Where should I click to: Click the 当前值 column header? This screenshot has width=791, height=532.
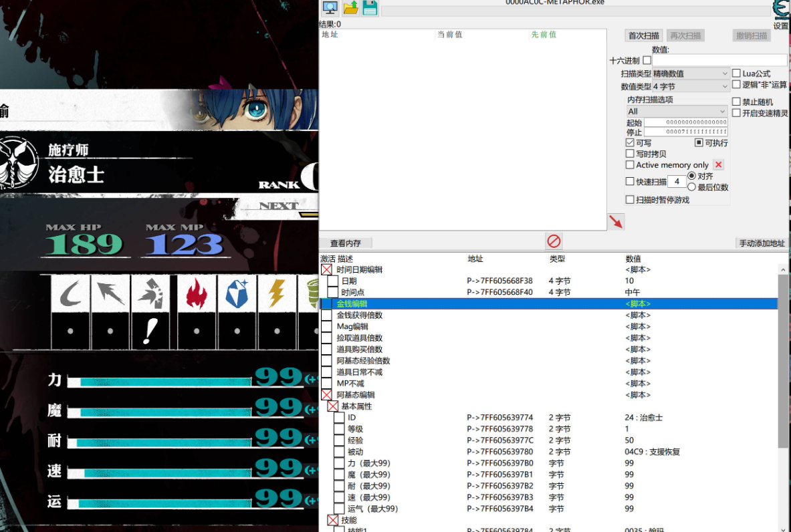pos(449,34)
